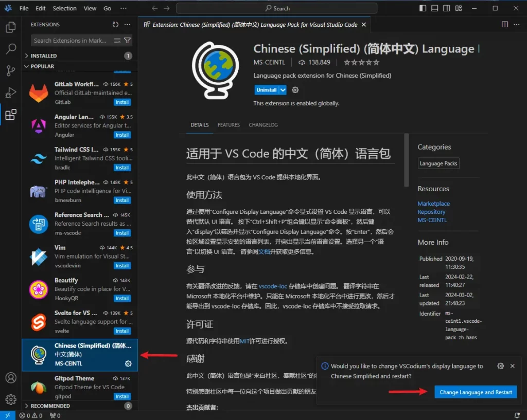Open the Explorer view in activity bar
This screenshot has height=420, width=527.
tap(11, 27)
